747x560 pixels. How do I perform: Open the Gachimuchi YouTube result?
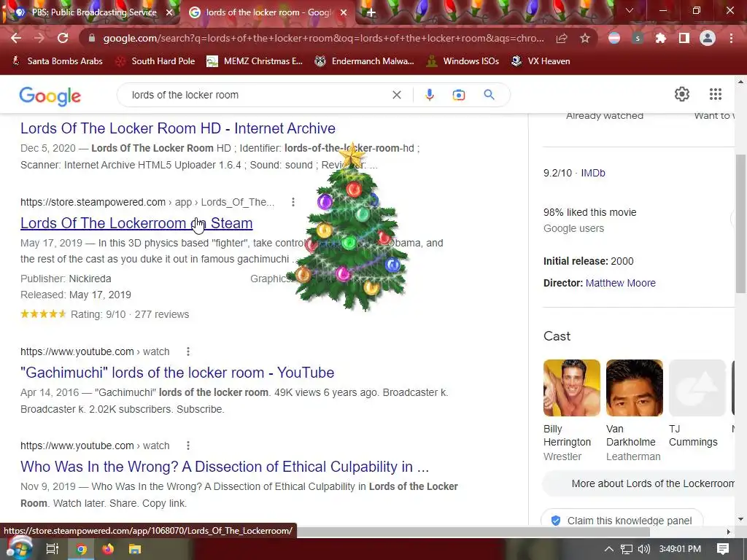177,373
